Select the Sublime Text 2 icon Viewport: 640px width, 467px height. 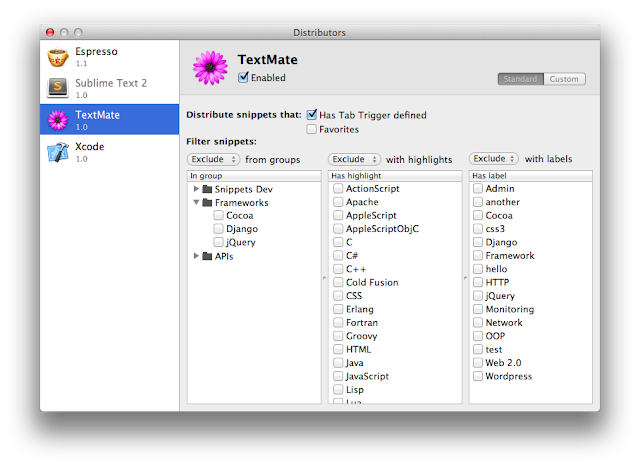[x=58, y=87]
